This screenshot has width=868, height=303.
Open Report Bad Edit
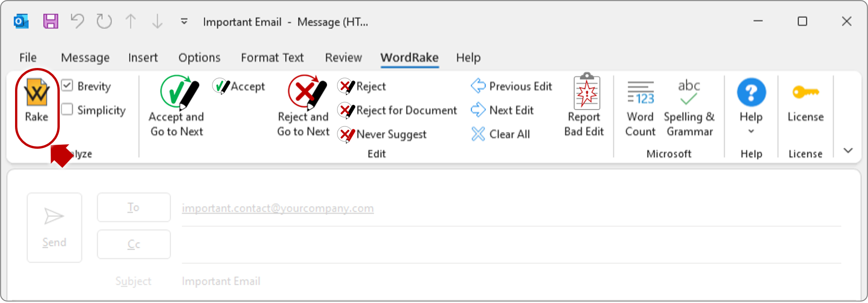(x=584, y=105)
